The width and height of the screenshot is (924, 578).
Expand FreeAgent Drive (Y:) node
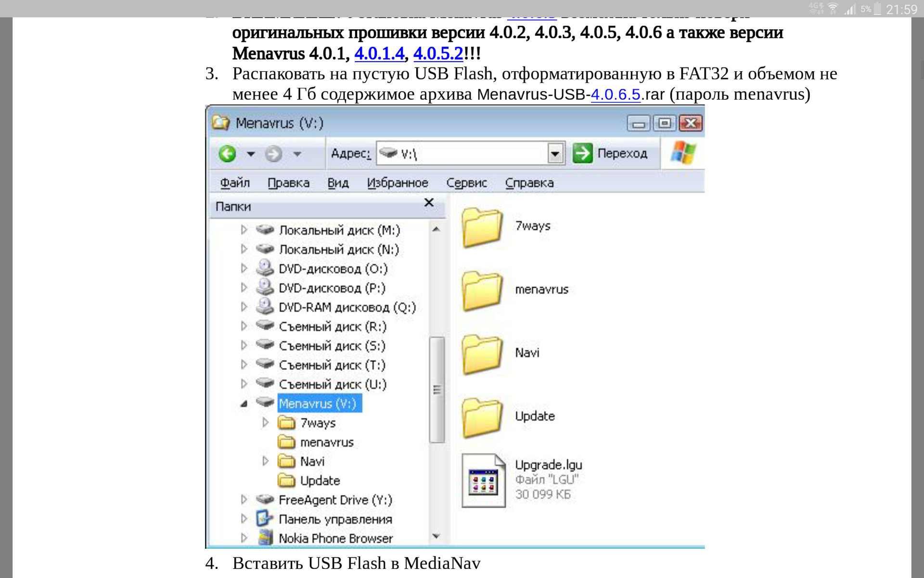244,499
